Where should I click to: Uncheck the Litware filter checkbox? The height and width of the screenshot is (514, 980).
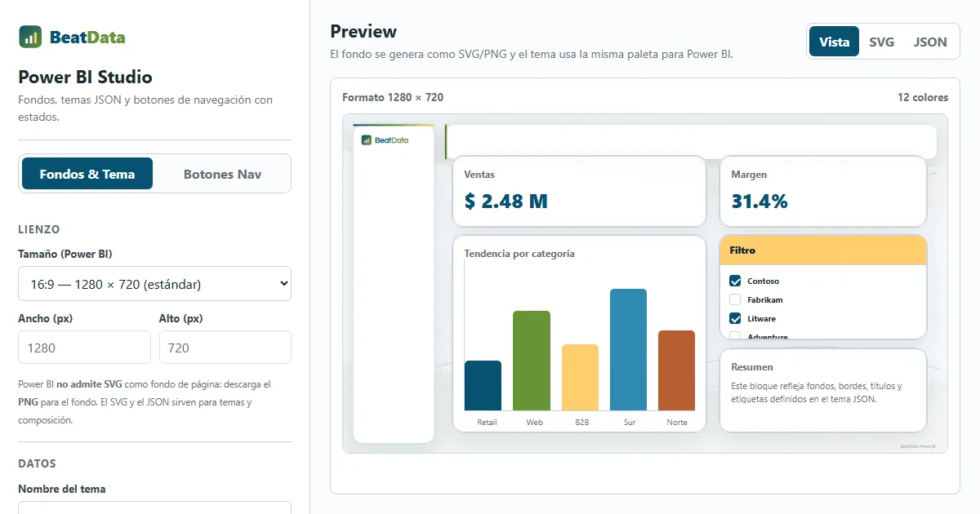[735, 318]
